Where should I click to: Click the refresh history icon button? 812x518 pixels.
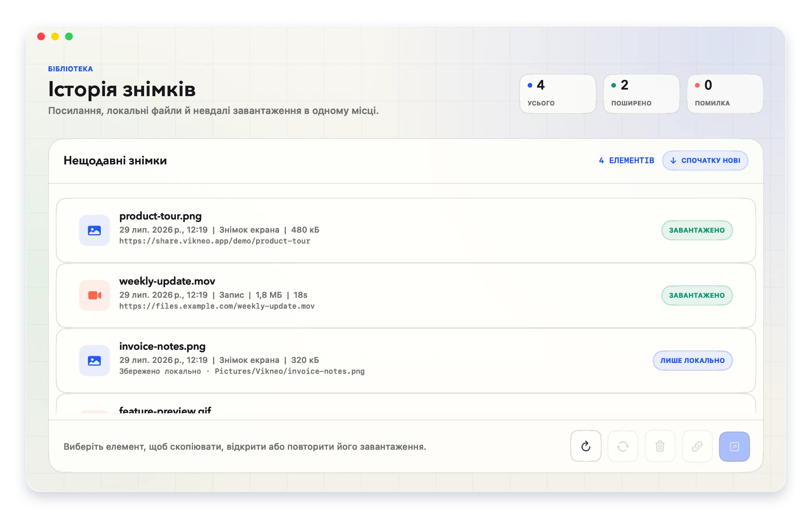586,446
